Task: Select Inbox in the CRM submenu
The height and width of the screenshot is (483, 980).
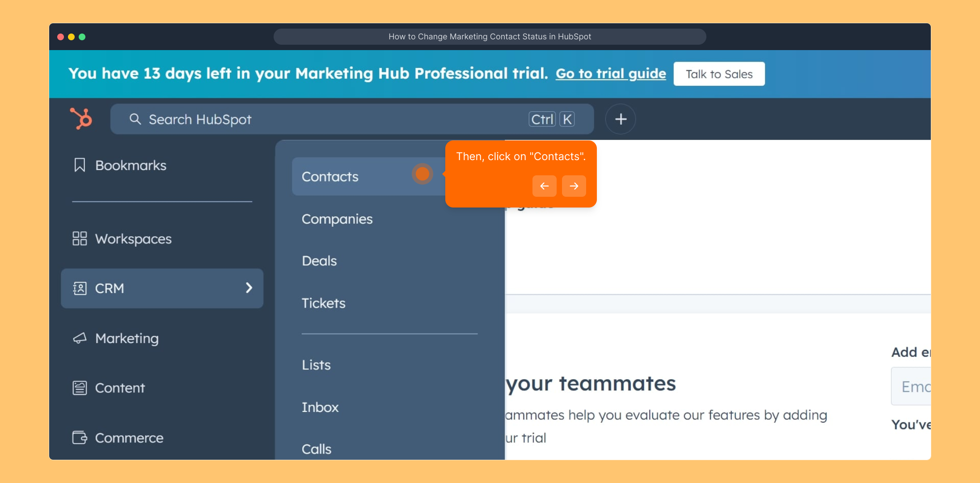Action: 320,407
